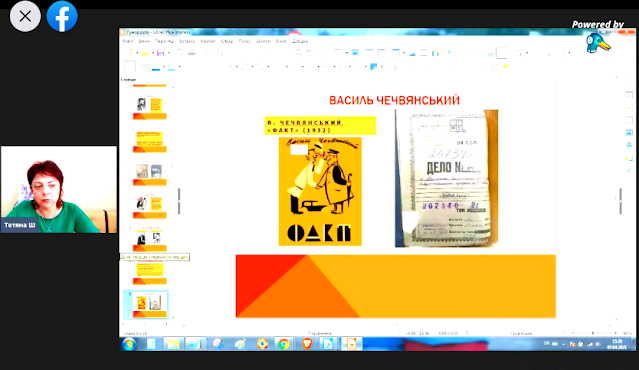Click the fill color icon
Screen dimensions: 639x370
click(172, 67)
